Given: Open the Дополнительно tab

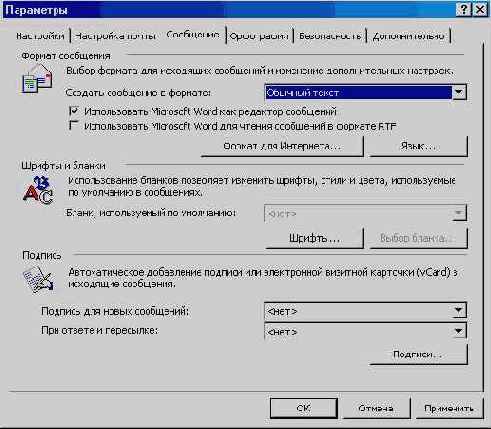Looking at the screenshot, I should [x=408, y=36].
